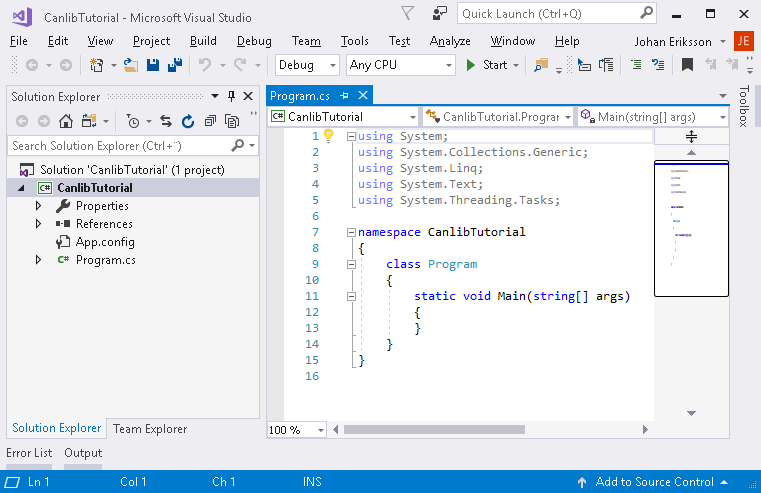The image size is (761, 493).
Task: Click the Show All Files icon
Action: 232,121
